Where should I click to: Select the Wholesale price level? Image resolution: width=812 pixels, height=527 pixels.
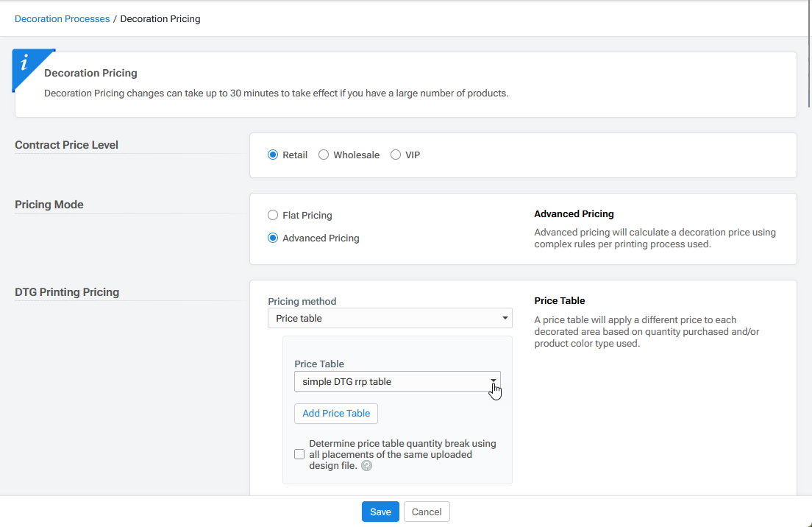click(324, 155)
